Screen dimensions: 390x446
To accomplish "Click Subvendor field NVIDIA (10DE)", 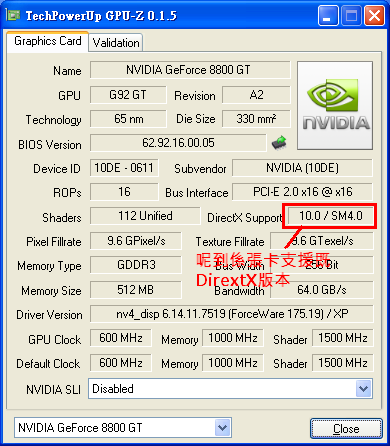I will tap(302, 168).
